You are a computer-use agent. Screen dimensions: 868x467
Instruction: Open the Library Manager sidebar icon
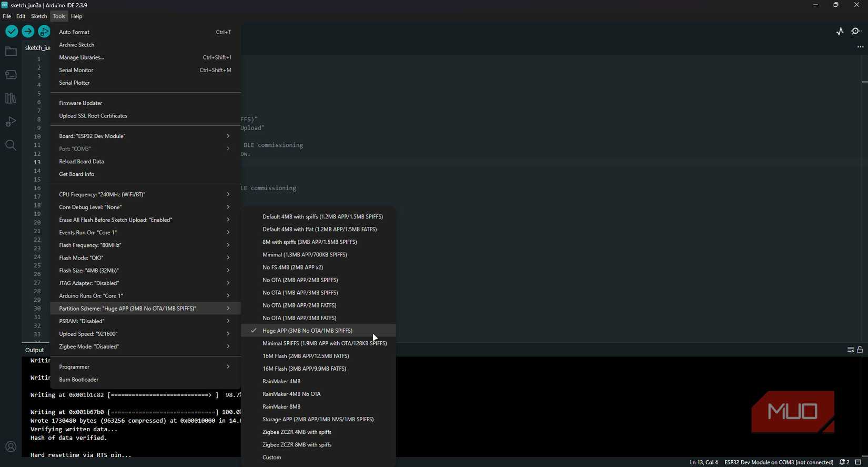(11, 98)
